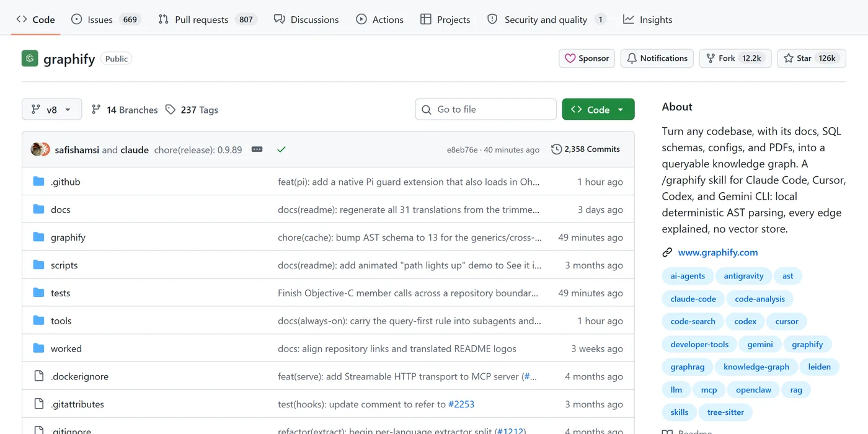Open the .gitattributes file name
Screen dimensions: 868x434
click(x=77, y=404)
